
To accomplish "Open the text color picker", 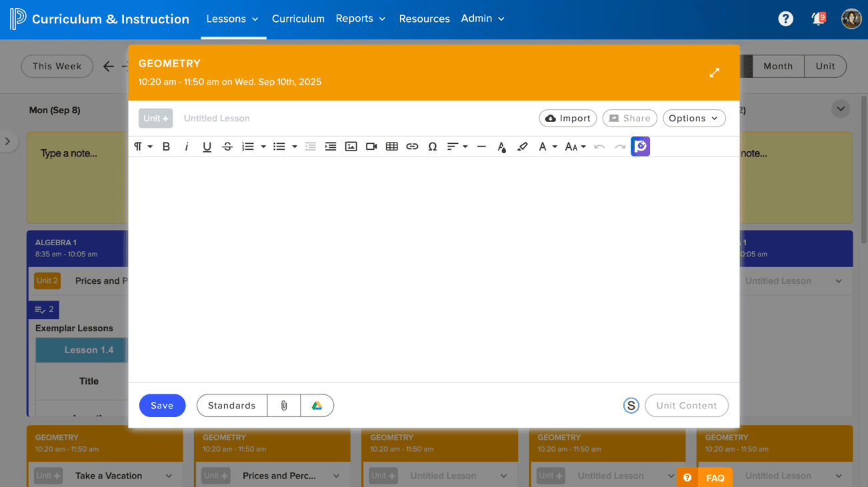I will pos(502,147).
